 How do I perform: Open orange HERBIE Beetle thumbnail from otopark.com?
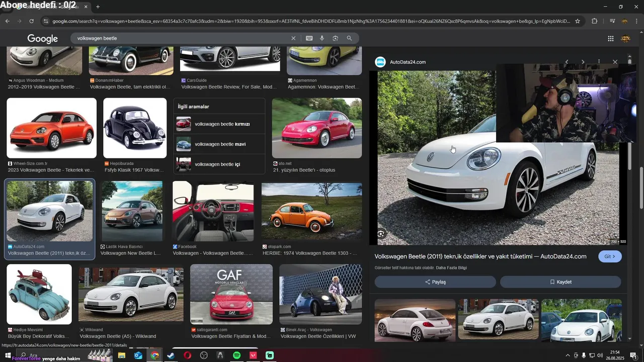pos(311,211)
